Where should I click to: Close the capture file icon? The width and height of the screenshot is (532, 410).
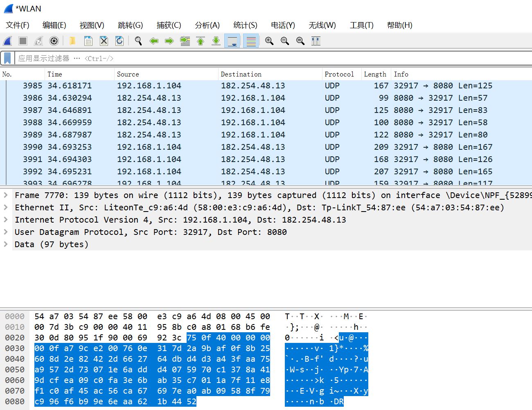tap(104, 41)
